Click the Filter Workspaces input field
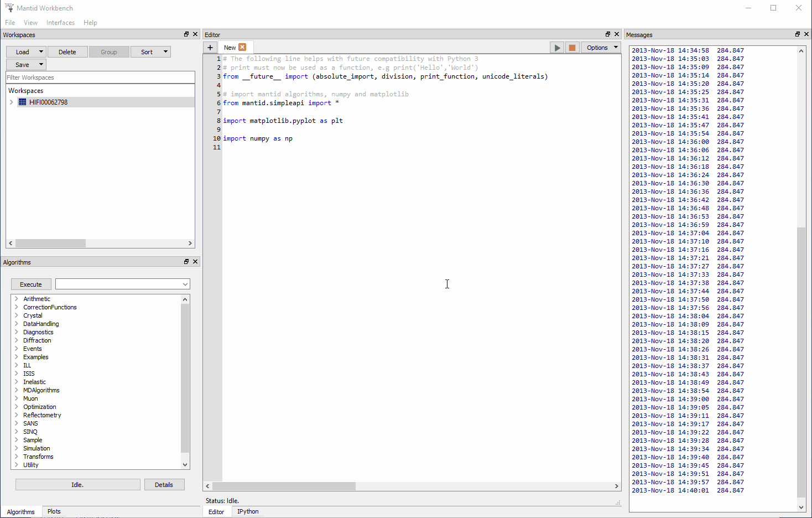Viewport: 812px width, 518px height. (100, 77)
